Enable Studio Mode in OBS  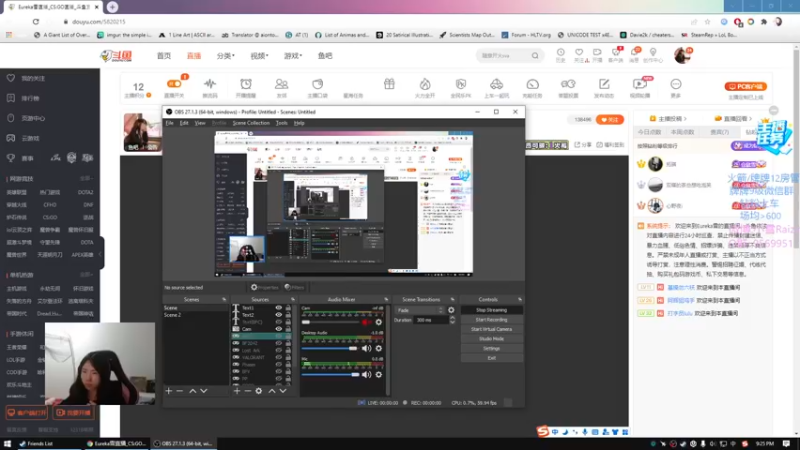[x=491, y=339]
